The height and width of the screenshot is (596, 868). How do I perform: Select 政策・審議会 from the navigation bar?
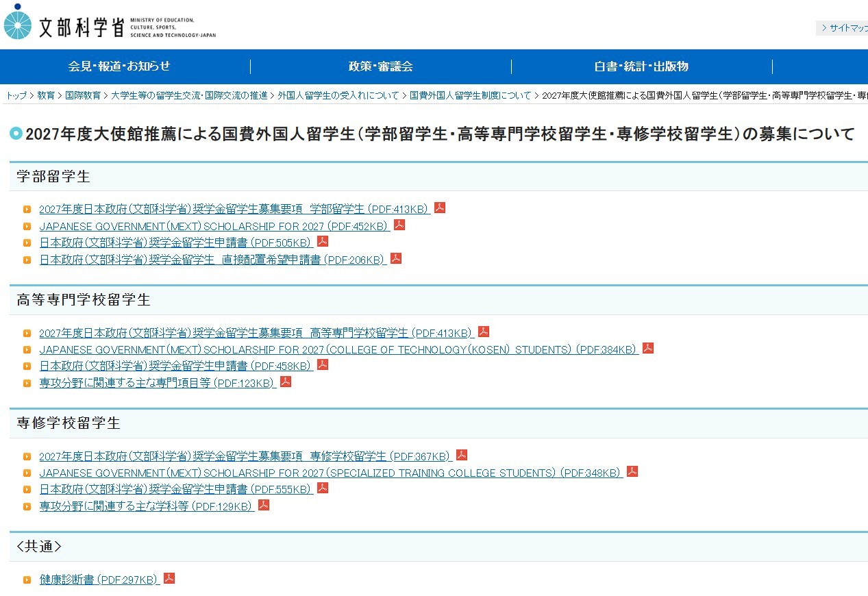[x=381, y=66]
